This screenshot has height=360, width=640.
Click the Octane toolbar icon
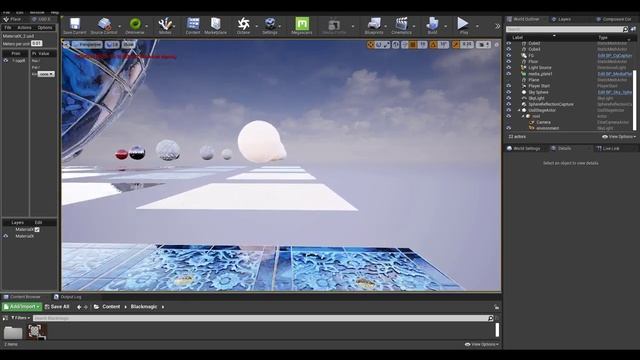pos(243,26)
